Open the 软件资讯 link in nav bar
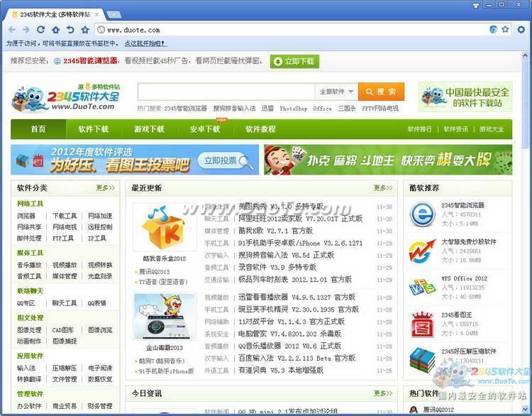This screenshot has width=532, height=416. [455, 129]
